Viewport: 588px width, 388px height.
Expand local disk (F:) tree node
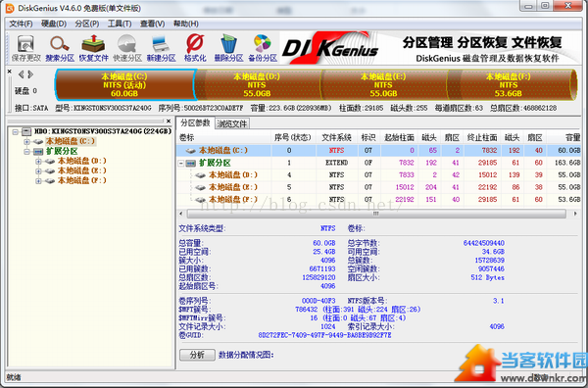(x=38, y=181)
